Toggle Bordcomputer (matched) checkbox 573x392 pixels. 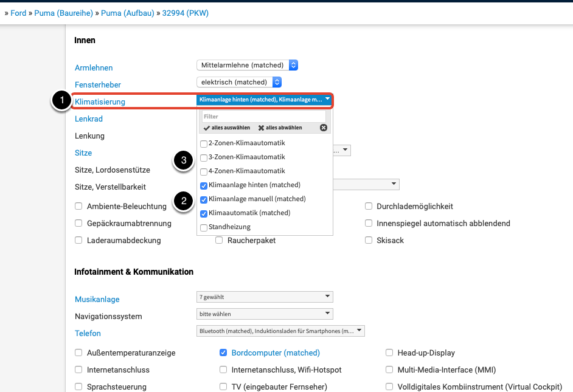pyautogui.click(x=223, y=352)
